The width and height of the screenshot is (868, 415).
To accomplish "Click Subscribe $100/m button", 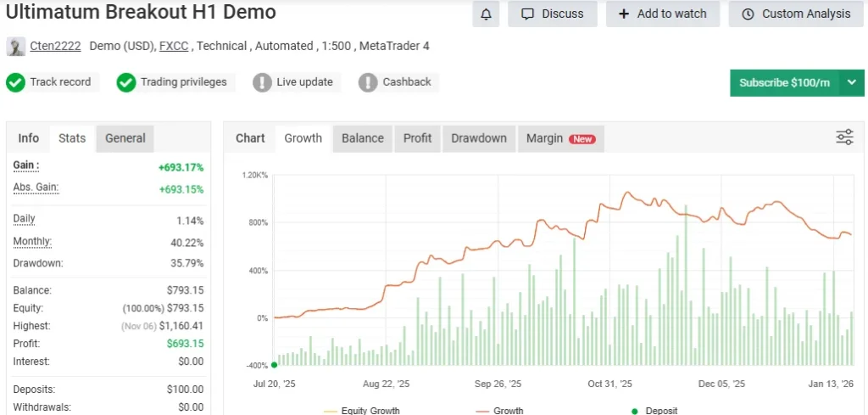I will click(x=785, y=82).
